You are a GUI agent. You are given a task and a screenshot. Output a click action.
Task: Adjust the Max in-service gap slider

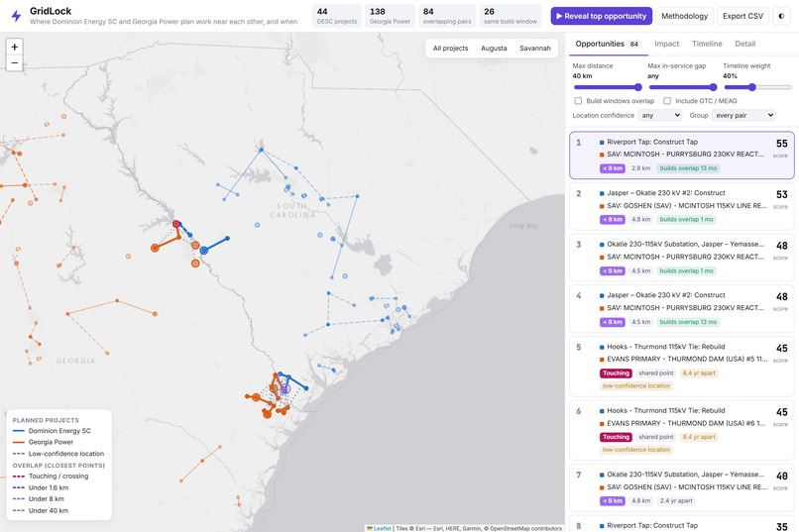pos(682,87)
